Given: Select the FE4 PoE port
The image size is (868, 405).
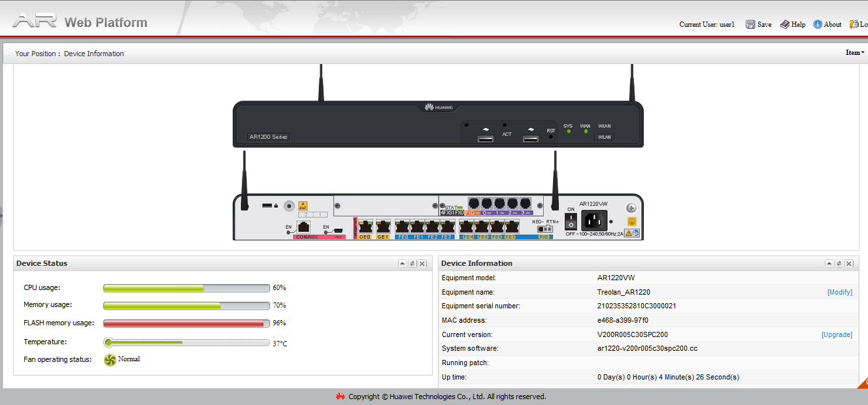Looking at the screenshot, I should pyautogui.click(x=467, y=227).
